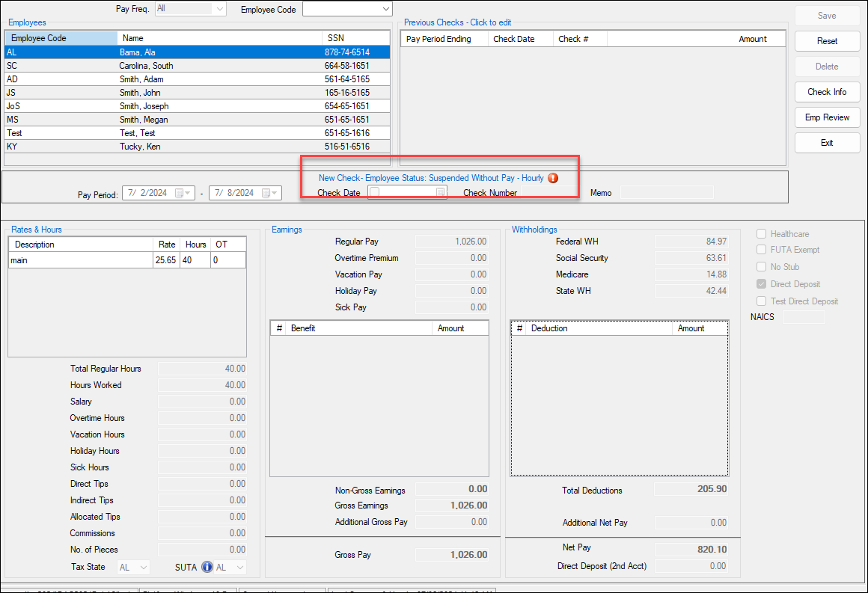Open Check Info

827,92
